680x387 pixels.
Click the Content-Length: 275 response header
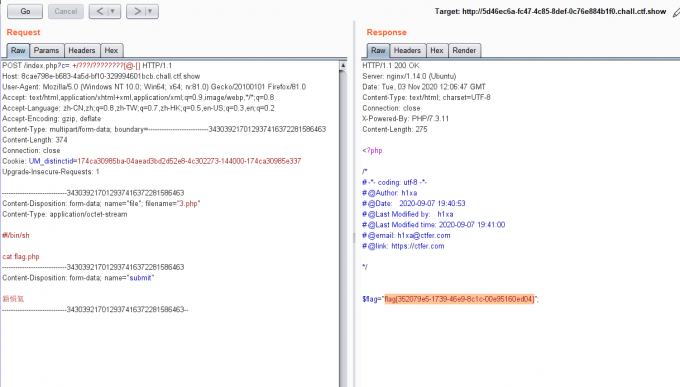[395, 129]
